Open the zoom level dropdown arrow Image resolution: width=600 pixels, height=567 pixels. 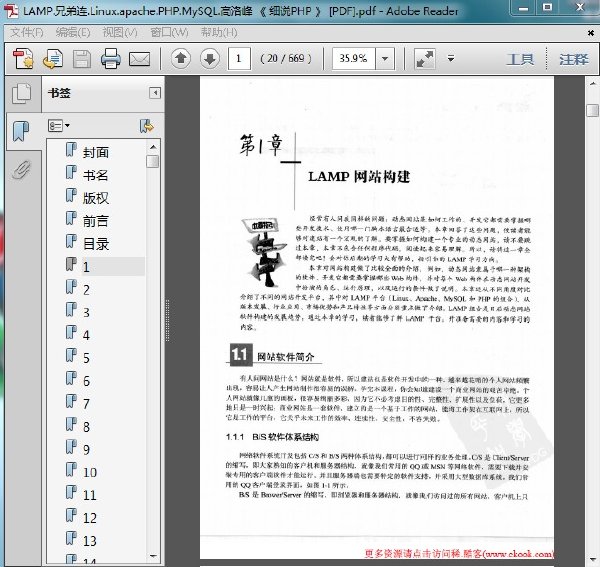385,59
